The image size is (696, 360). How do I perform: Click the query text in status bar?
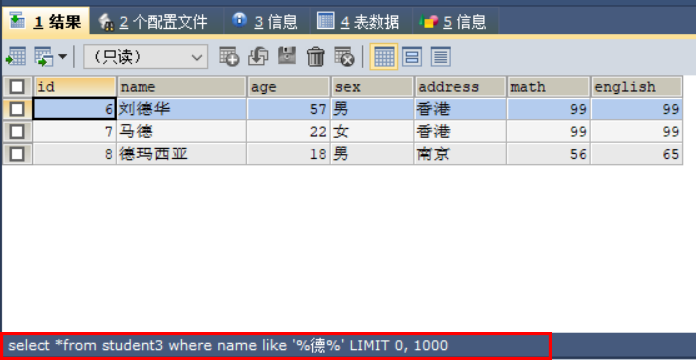(x=228, y=345)
